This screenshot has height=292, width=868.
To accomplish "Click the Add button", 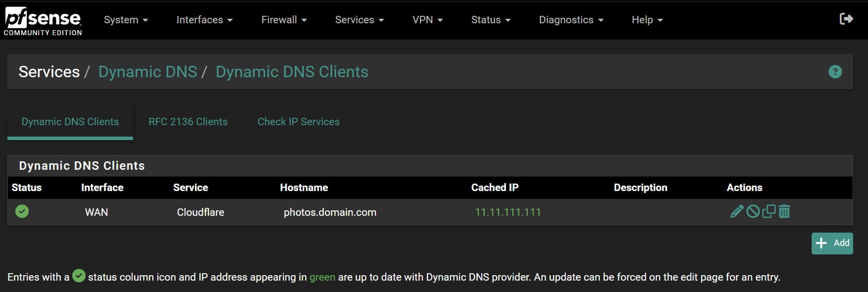I will pos(832,243).
